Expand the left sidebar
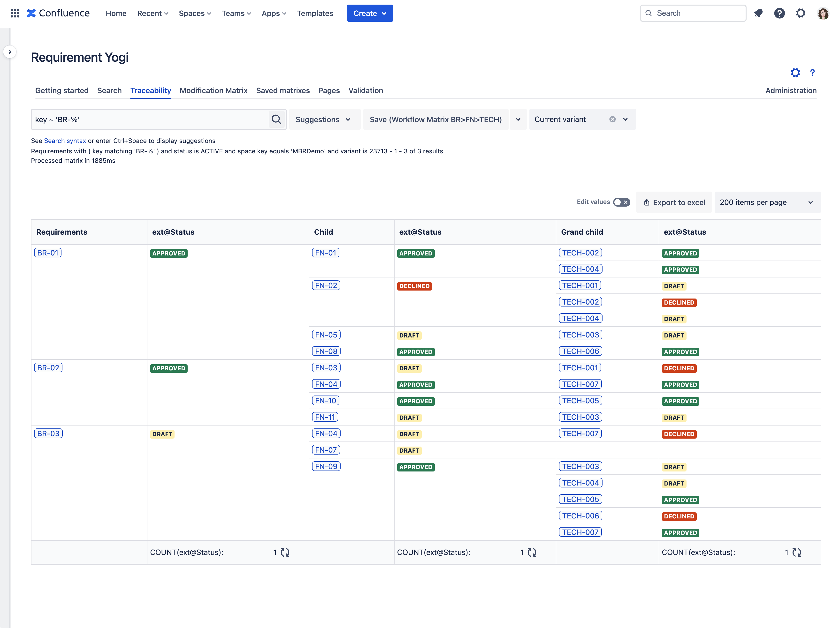Screen dimensions: 840x628 point(10,52)
